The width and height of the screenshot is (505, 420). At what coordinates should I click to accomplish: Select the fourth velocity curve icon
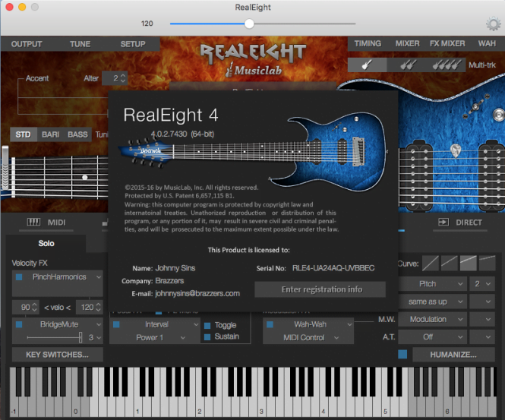[x=487, y=263]
